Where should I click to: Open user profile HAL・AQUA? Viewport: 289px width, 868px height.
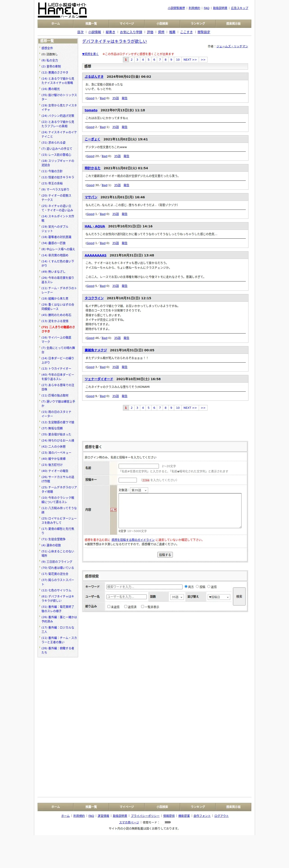pyautogui.click(x=95, y=226)
